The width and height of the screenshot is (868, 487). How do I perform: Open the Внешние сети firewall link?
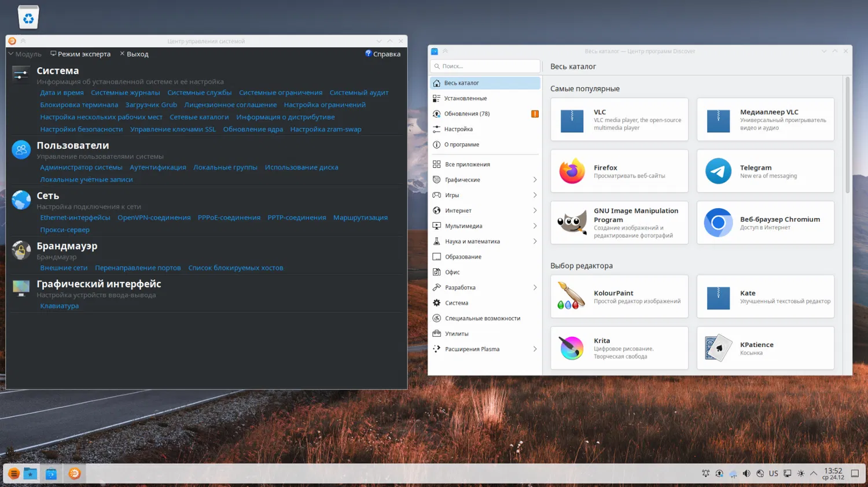click(64, 268)
